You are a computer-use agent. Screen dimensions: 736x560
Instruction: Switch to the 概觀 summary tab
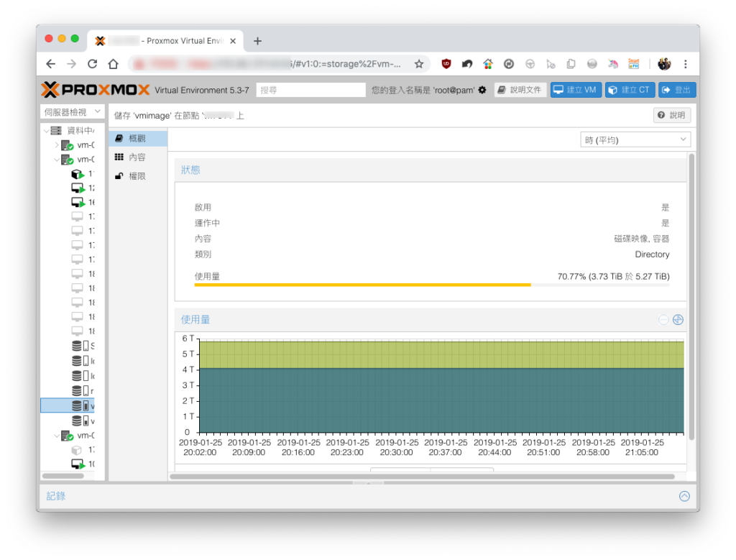pyautogui.click(x=138, y=139)
